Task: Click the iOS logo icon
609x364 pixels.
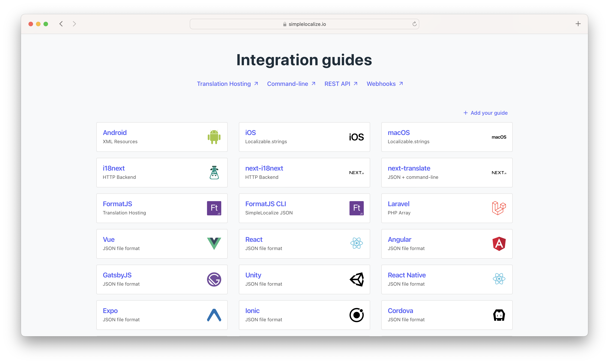Action: [356, 137]
